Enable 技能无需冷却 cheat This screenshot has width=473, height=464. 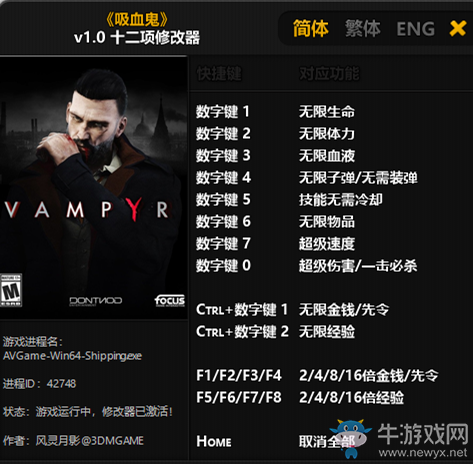340,200
